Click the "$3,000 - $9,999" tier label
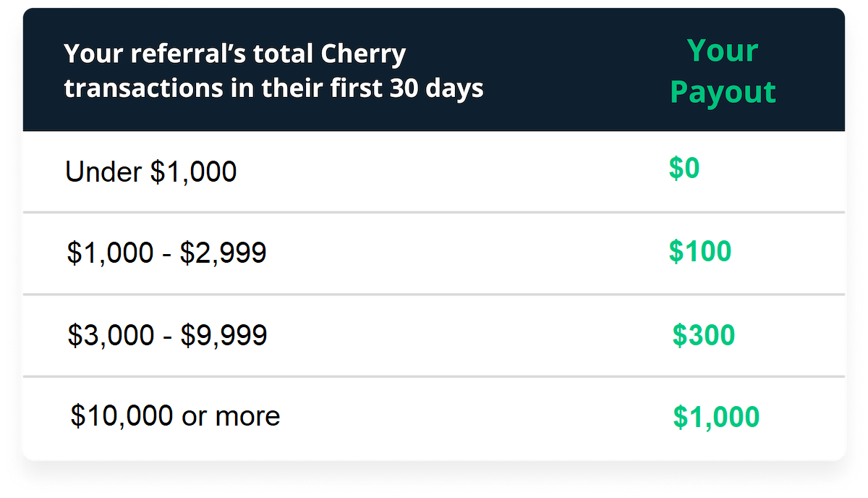The image size is (868, 498). (x=167, y=335)
